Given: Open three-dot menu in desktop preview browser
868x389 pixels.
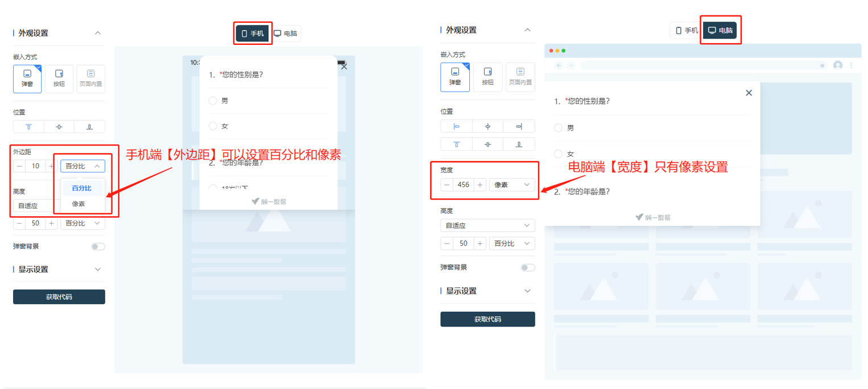Looking at the screenshot, I should click(852, 65).
